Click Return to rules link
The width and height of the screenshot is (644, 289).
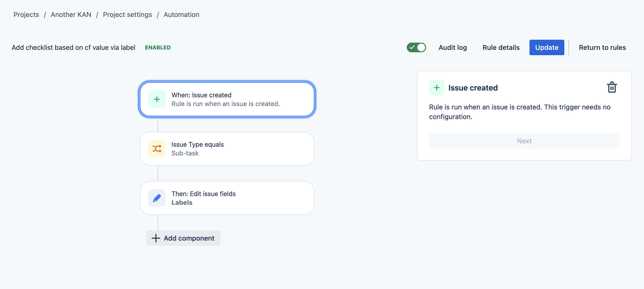(x=602, y=47)
